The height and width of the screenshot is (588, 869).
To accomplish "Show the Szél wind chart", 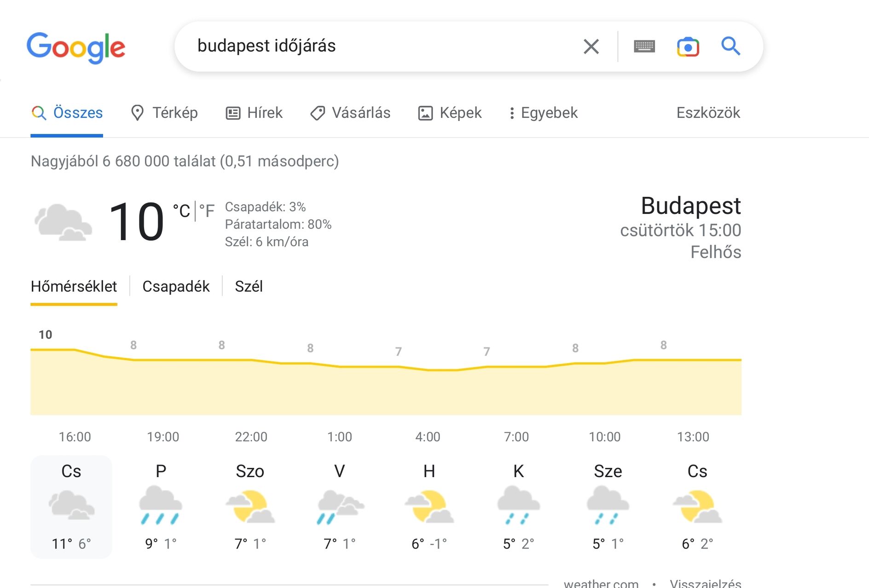I will pos(249,286).
